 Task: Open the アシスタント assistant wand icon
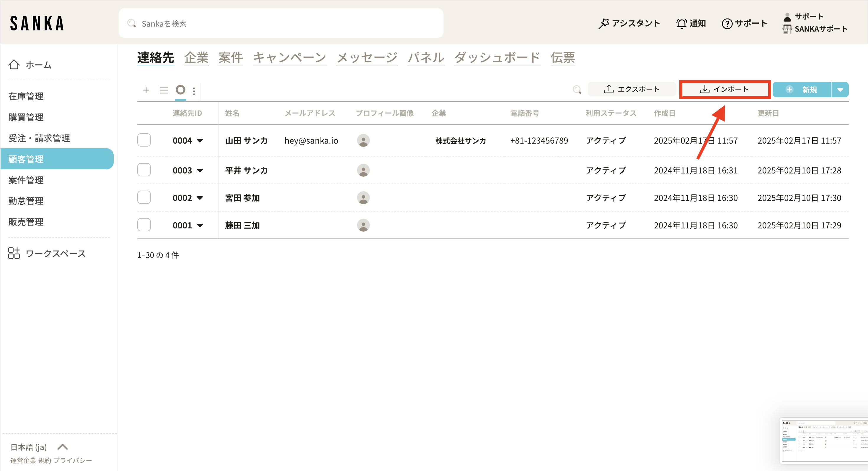coord(603,24)
